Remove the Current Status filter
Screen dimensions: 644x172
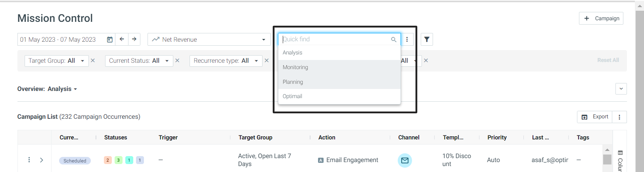177,60
